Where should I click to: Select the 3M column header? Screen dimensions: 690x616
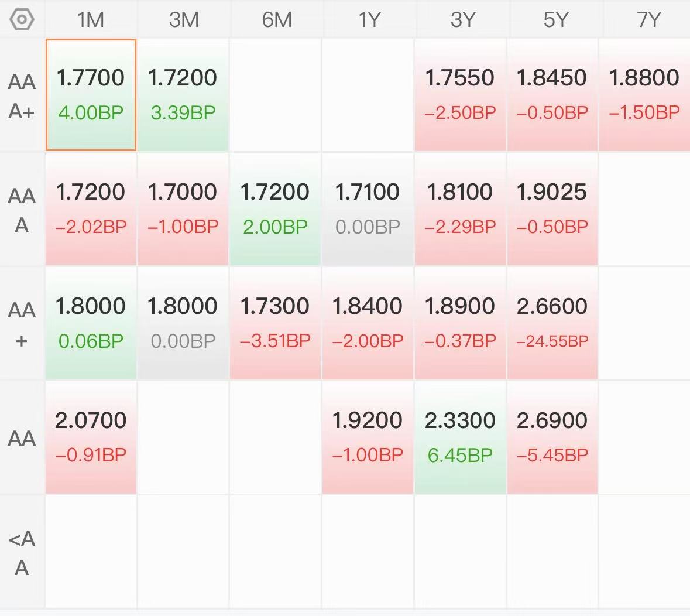pyautogui.click(x=184, y=20)
